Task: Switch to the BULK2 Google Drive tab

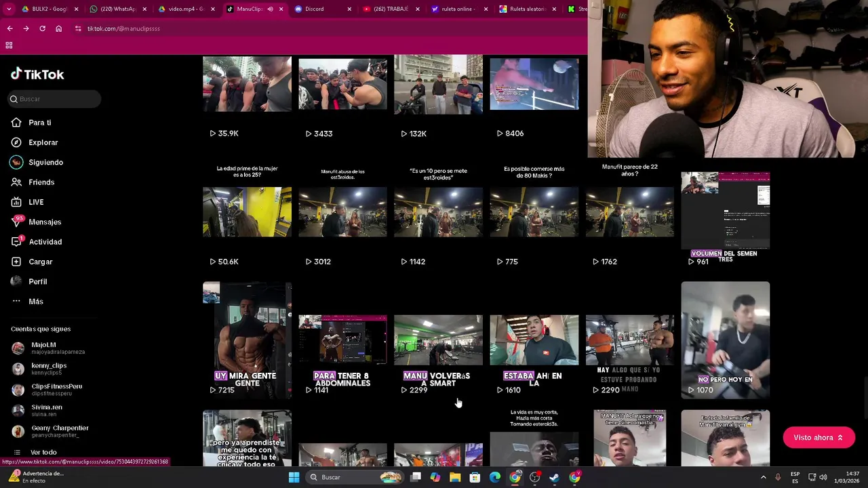Action: coord(50,9)
